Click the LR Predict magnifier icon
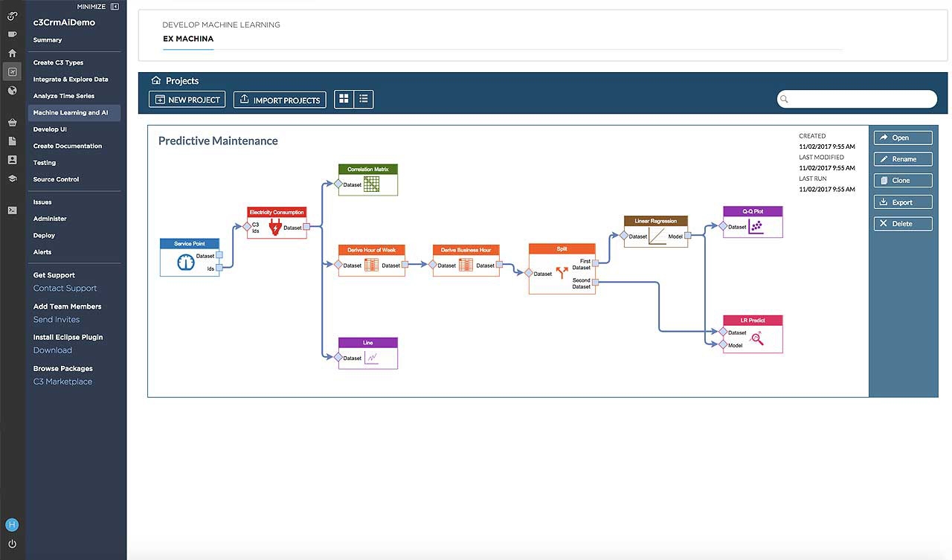The image size is (952, 560). coord(758,338)
